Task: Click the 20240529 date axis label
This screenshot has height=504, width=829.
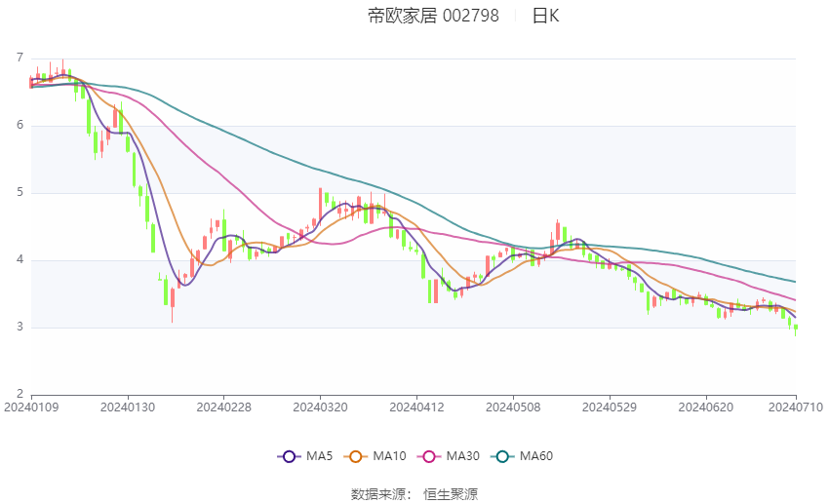Action: point(610,407)
